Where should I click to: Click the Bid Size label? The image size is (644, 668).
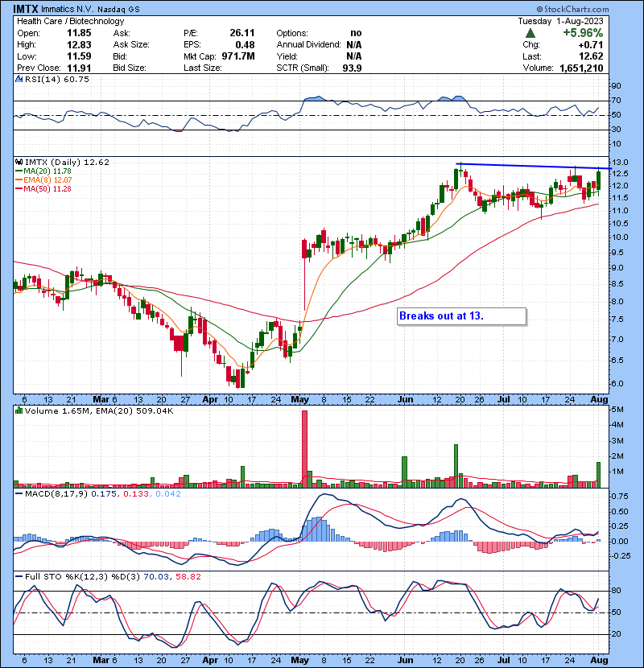pyautogui.click(x=130, y=68)
